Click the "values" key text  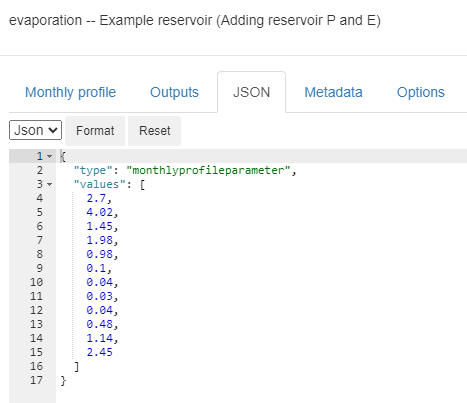(96, 184)
